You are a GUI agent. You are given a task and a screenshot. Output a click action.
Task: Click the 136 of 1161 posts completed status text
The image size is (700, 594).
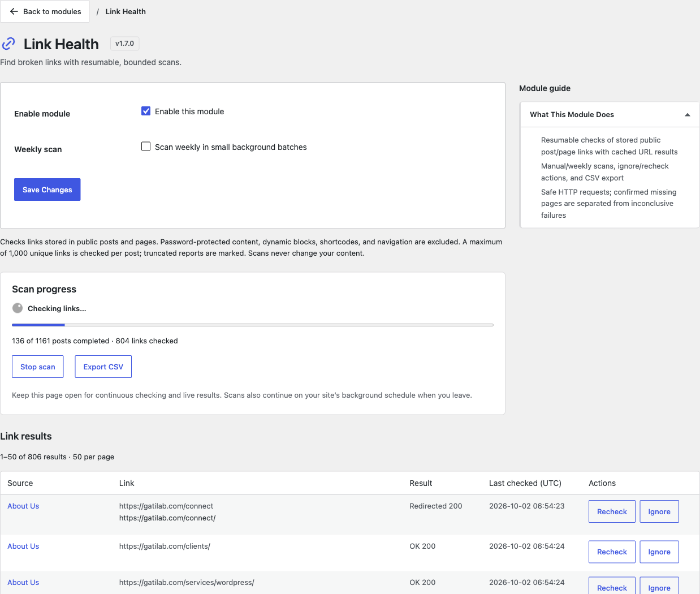click(61, 341)
